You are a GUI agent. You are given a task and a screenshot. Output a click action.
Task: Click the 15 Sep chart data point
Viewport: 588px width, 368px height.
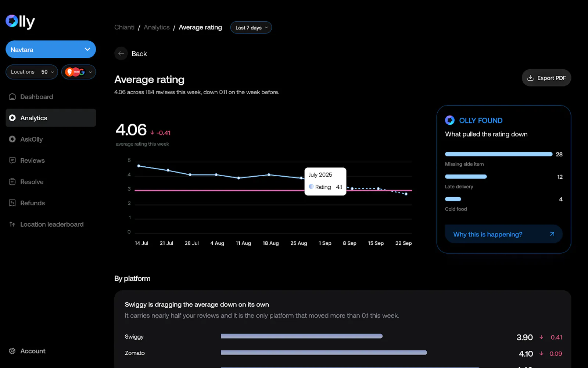[378, 189]
